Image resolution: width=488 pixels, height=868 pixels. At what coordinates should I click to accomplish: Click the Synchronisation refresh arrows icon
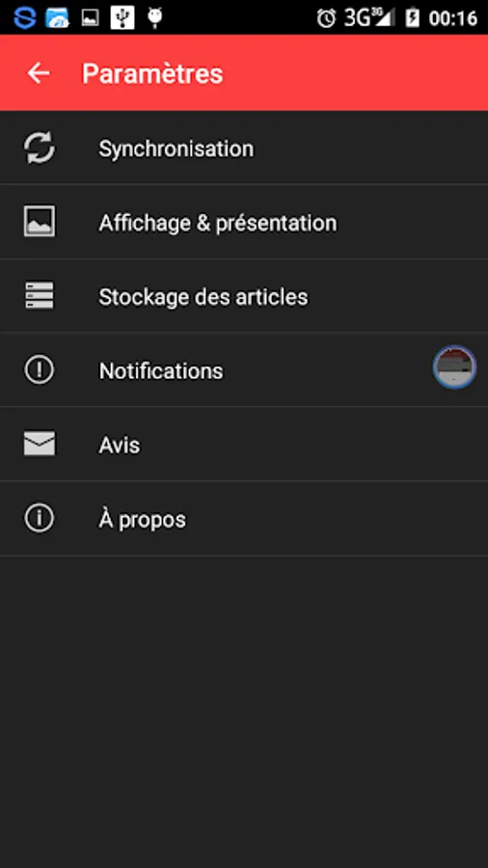[x=40, y=148]
